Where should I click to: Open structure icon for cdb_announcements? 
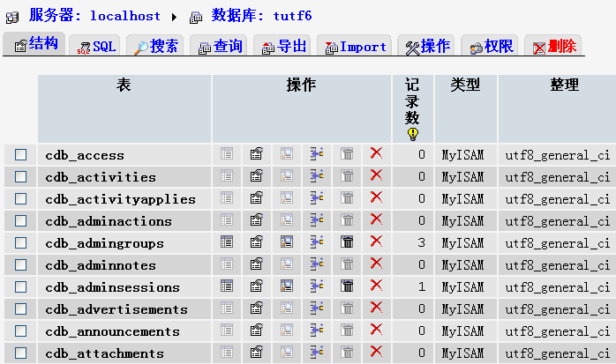click(x=257, y=330)
